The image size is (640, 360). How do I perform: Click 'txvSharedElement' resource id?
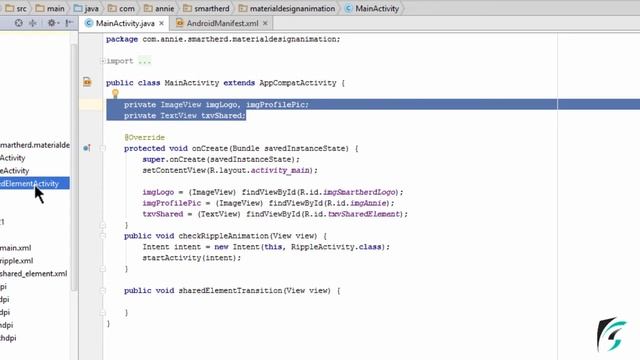[364, 214]
